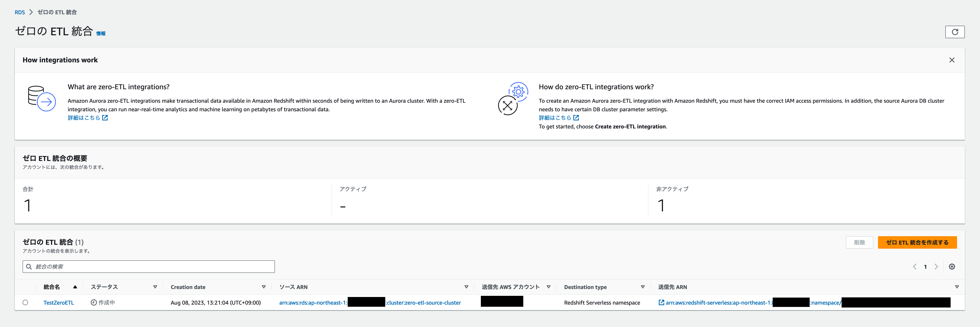Open Creation date column sort arrow

pos(264,287)
